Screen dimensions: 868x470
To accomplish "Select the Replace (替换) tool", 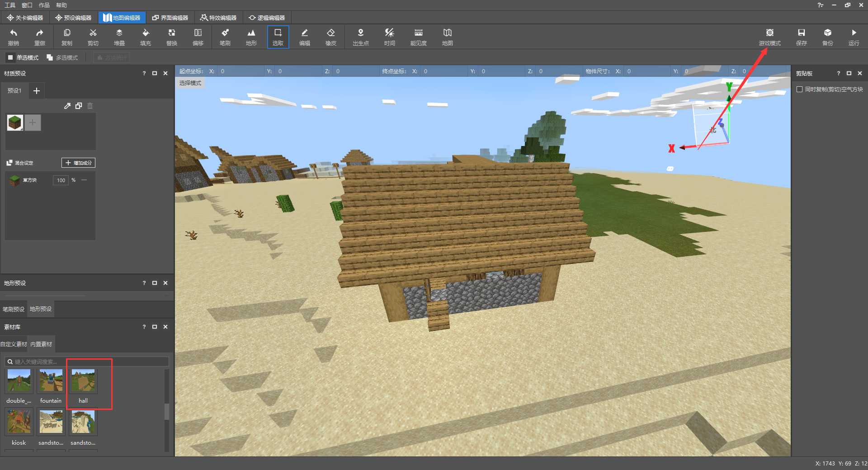I will tap(172, 37).
